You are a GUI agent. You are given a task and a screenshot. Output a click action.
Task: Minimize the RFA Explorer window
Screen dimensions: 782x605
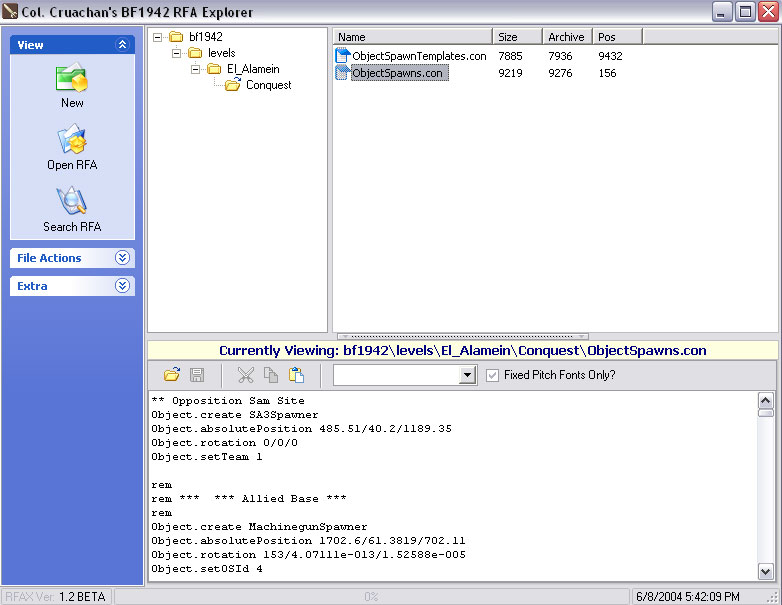(722, 11)
